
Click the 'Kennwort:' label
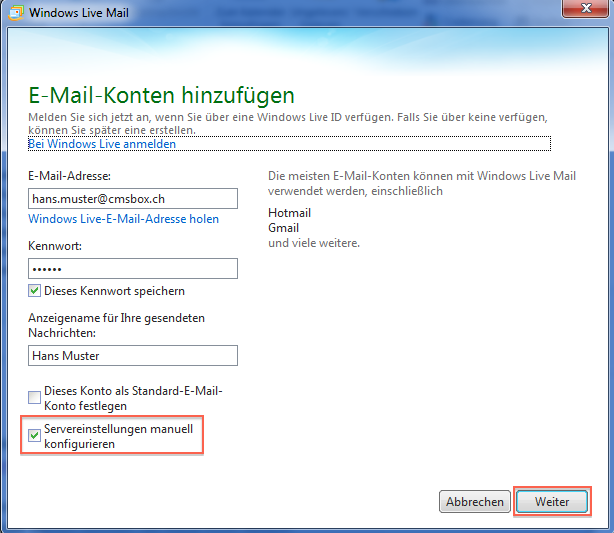coord(55,246)
